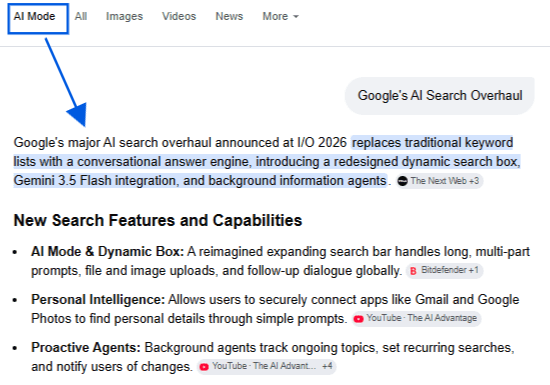
Task: Open the All results tab
Action: [x=81, y=16]
